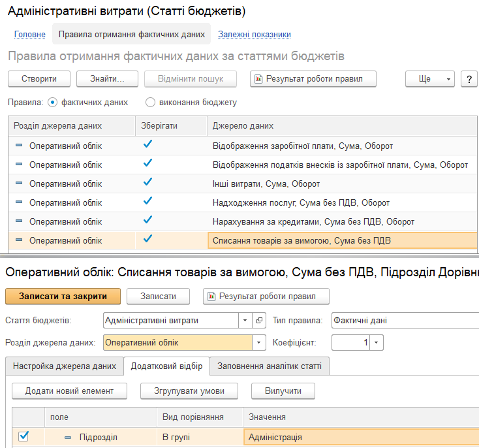This screenshot has height=448, width=479.
Task: Open the Ще dropdown menu
Action: pos(429,79)
